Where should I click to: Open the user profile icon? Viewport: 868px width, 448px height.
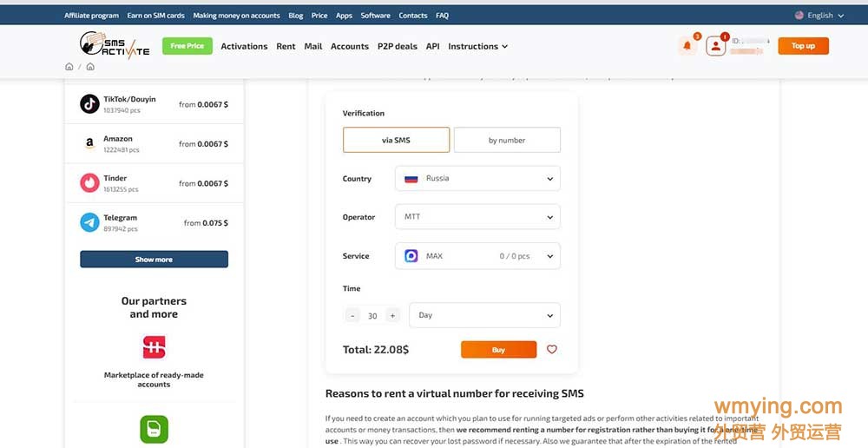pyautogui.click(x=716, y=46)
